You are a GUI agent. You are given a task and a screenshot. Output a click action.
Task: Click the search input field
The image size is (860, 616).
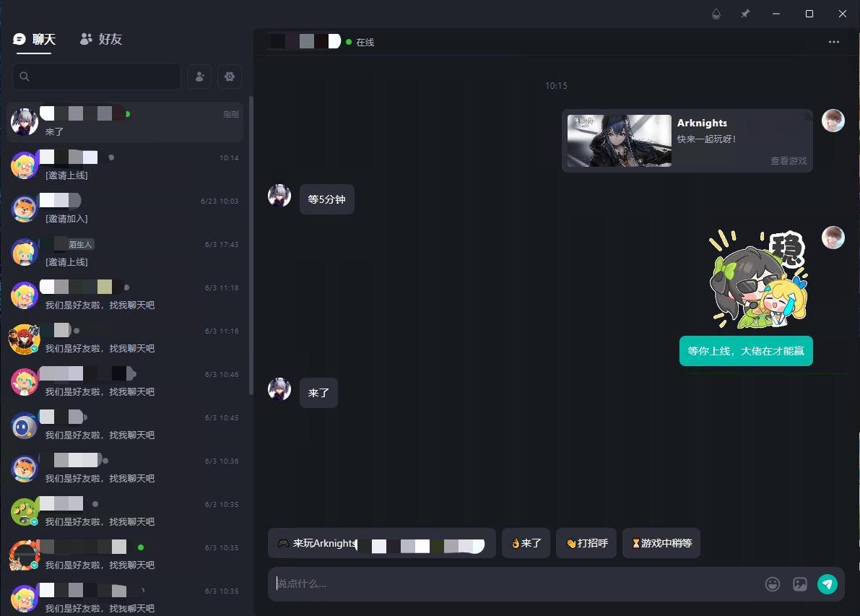coord(97,77)
